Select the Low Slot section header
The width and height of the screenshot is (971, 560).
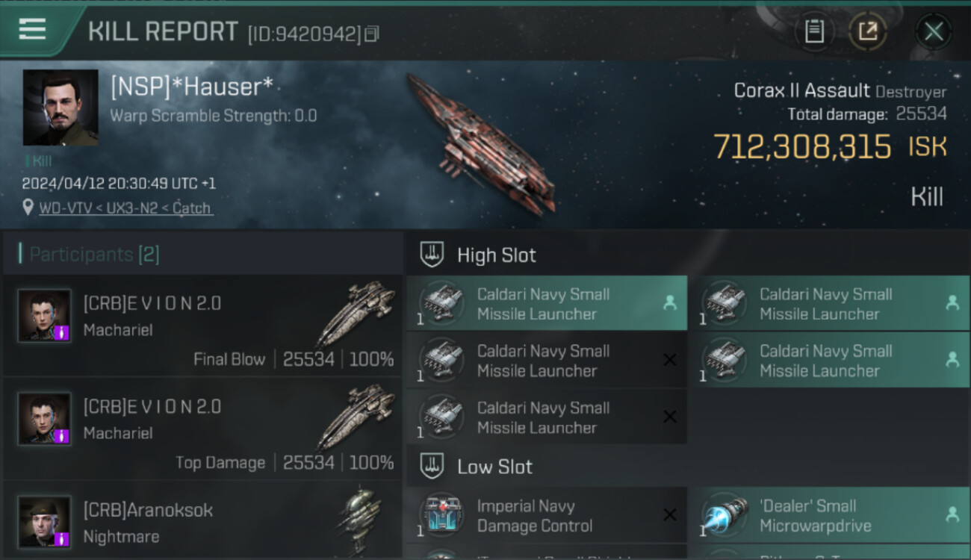(494, 467)
